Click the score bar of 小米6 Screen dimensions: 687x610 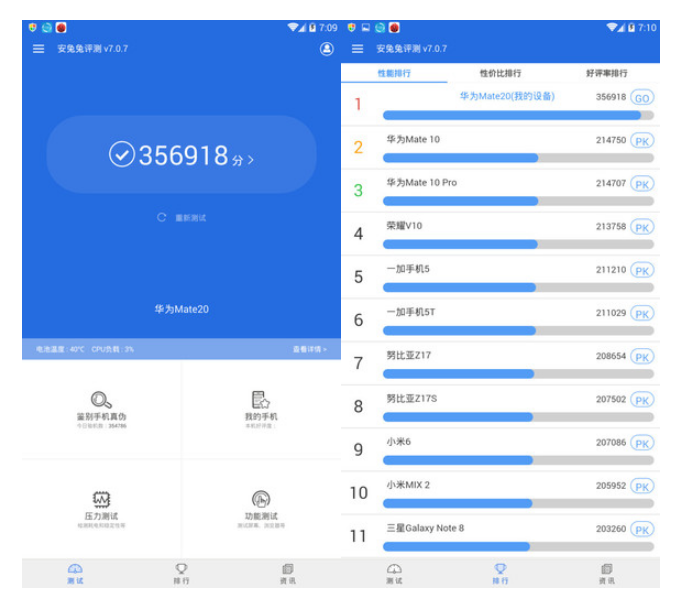[517, 460]
